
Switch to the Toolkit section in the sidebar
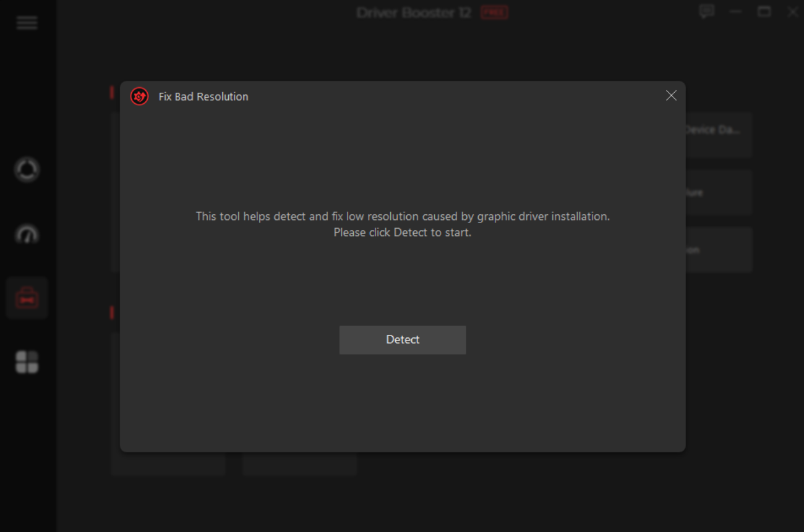[27, 297]
